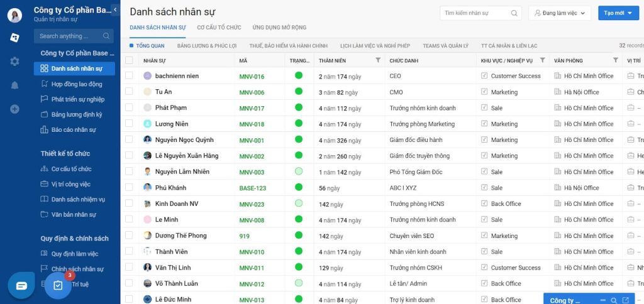This screenshot has height=304, width=644.
Task: Open the Base app switcher icon
Action: [15, 38]
